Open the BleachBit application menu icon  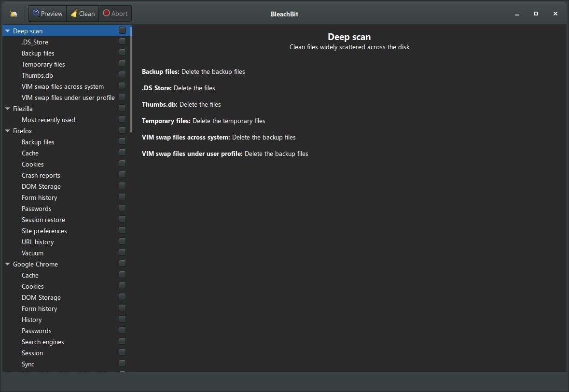coord(14,14)
